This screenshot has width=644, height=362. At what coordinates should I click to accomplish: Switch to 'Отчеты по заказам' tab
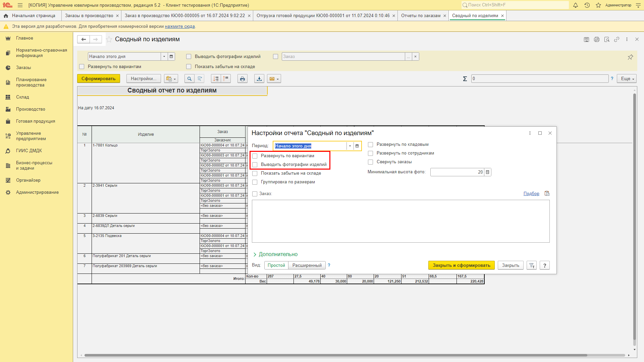[x=421, y=16]
